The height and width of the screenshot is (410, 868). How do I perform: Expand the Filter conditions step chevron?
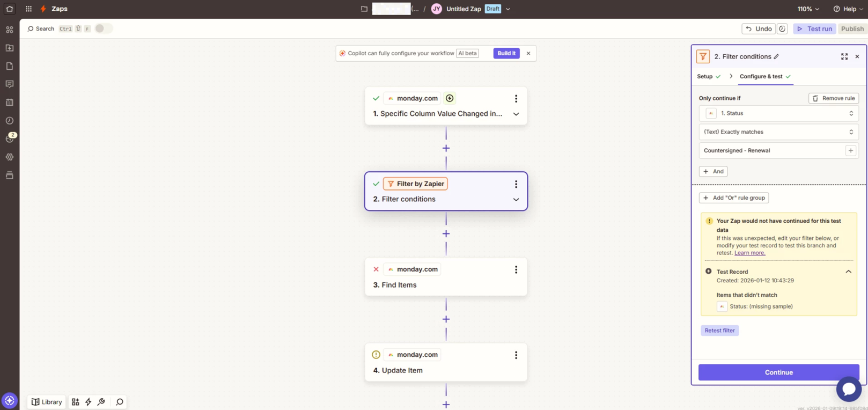point(516,200)
